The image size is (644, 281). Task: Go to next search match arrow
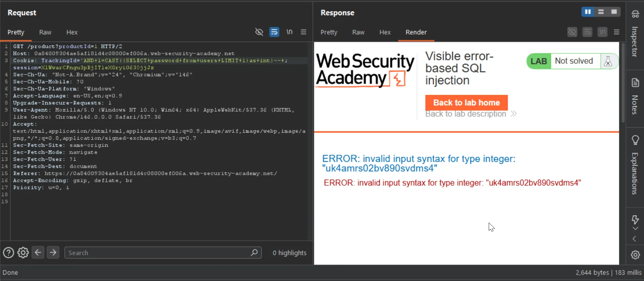(x=53, y=252)
